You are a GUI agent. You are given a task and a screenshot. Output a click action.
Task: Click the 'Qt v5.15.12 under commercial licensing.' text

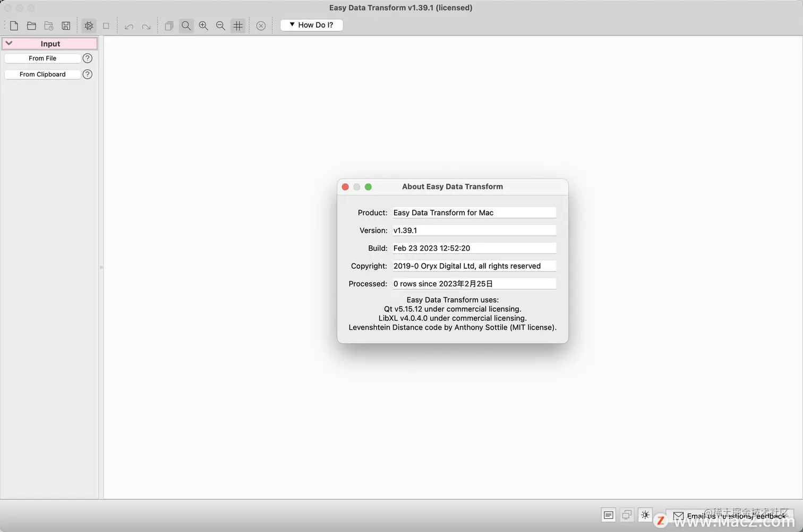(452, 309)
